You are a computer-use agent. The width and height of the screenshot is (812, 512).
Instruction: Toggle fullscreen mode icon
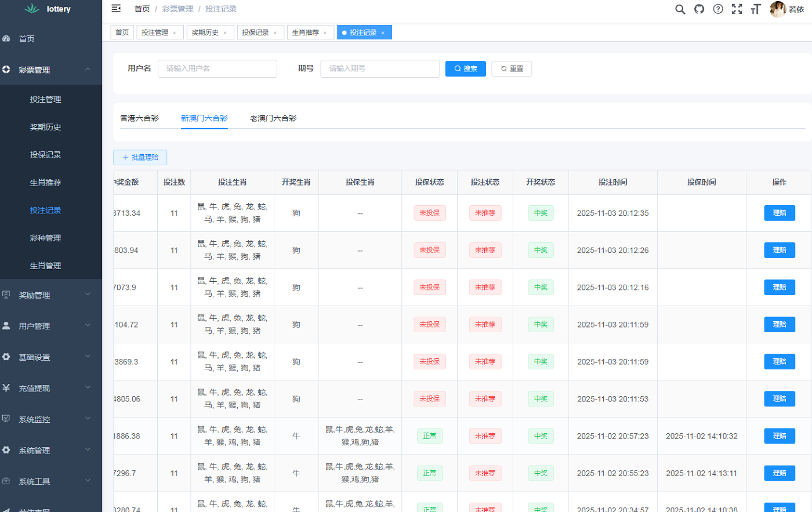pyautogui.click(x=737, y=9)
